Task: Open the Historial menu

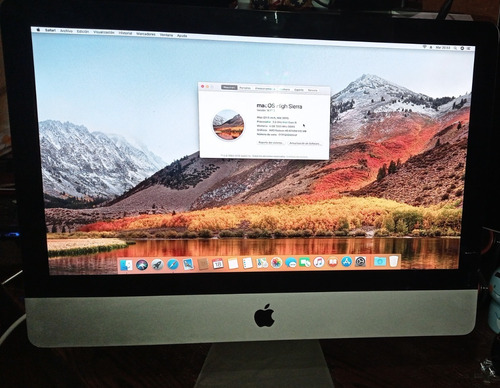Action: pos(125,33)
